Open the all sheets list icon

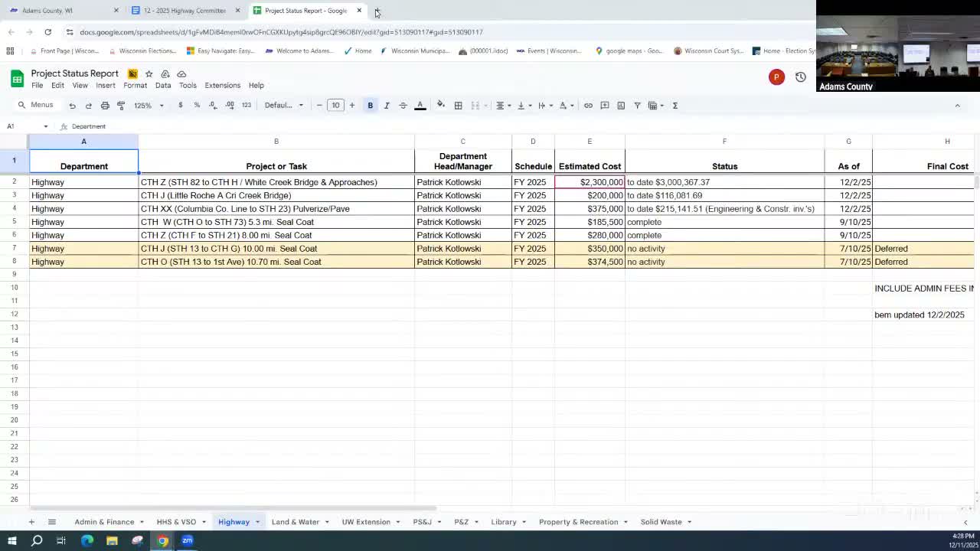point(52,522)
